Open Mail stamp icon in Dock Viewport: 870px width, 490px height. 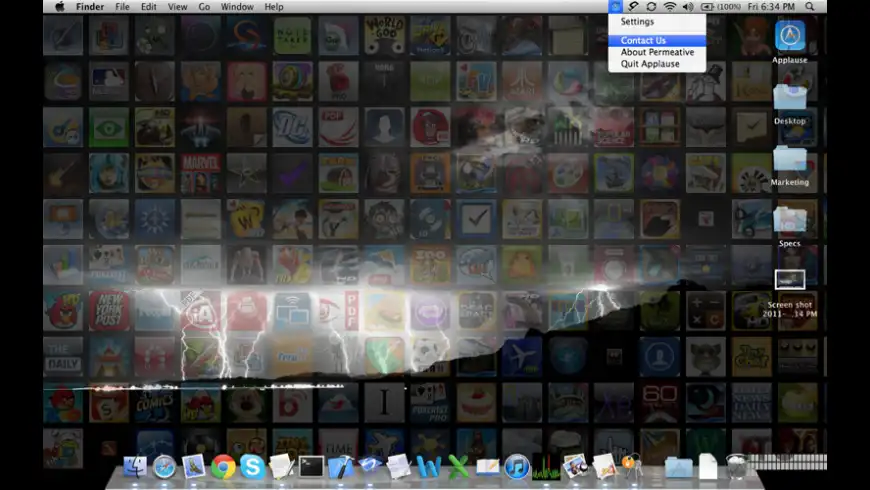coord(194,466)
